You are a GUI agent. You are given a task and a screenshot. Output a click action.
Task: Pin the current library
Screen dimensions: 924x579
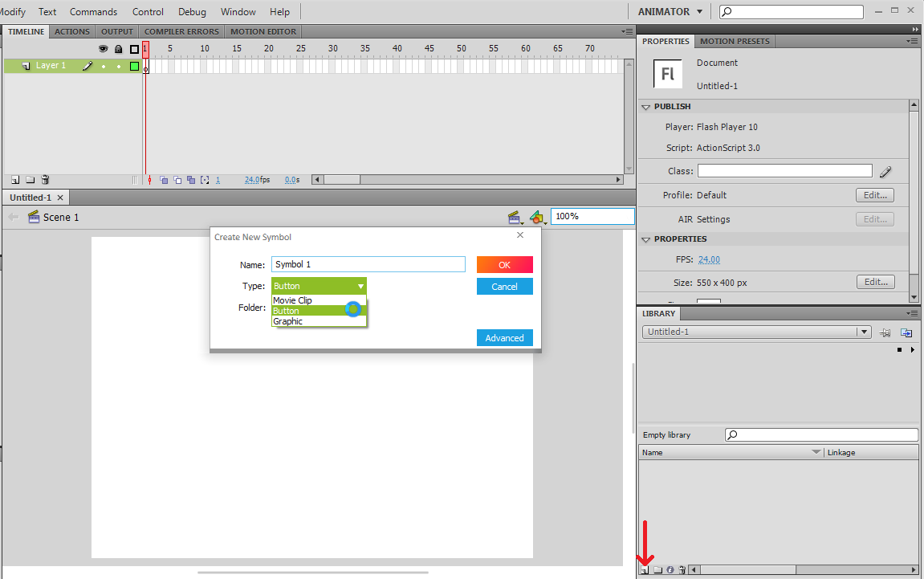885,332
